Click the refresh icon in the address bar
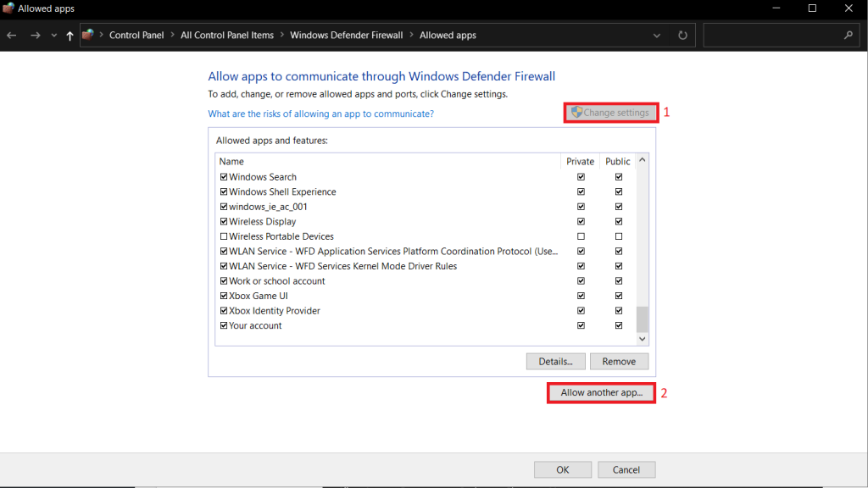This screenshot has width=868, height=488. coord(683,35)
